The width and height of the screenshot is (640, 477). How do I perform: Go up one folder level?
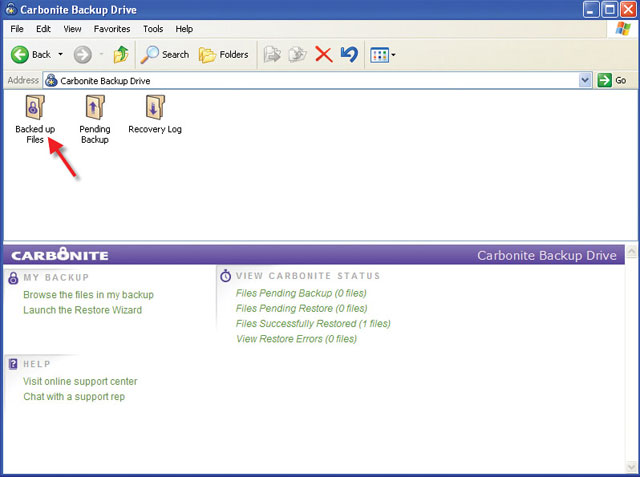[121, 54]
